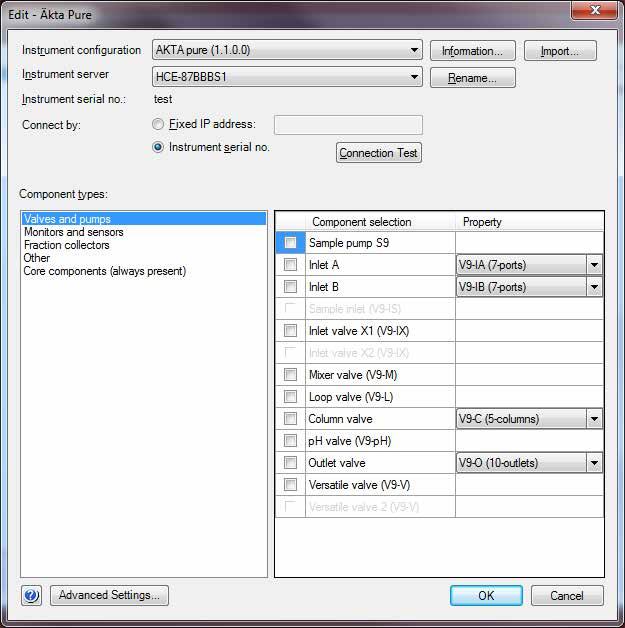This screenshot has width=625, height=628.
Task: Check the Versatile valve (V9-V) box
Action: 290,485
